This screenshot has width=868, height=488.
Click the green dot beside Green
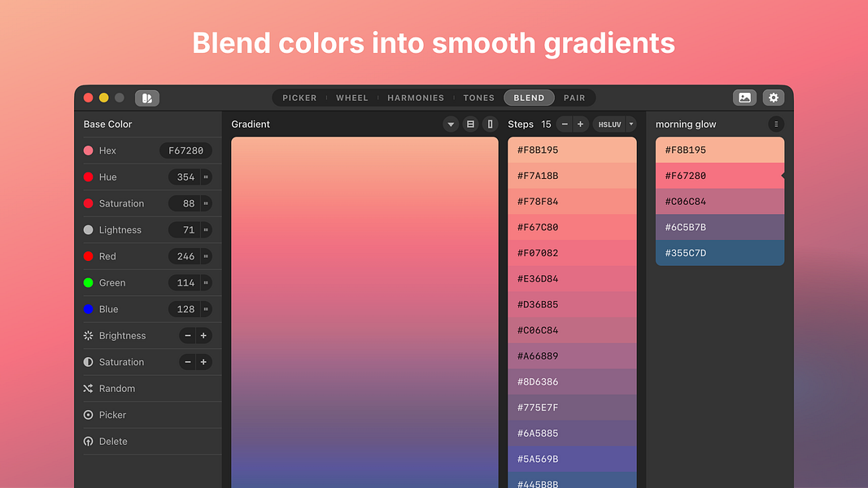(88, 283)
